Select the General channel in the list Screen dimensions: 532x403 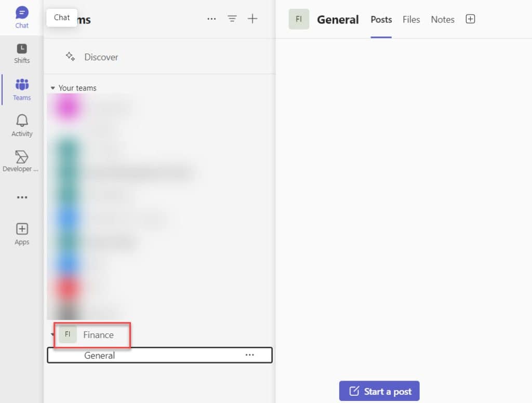[159, 355]
